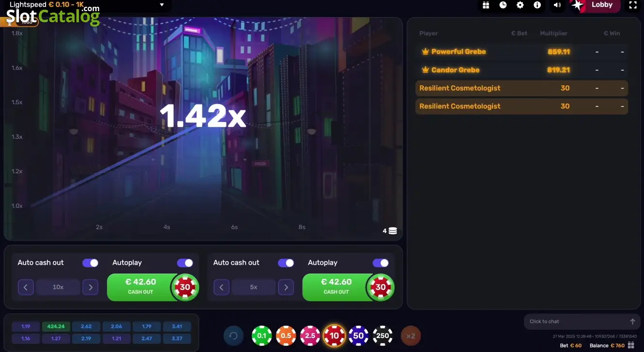Image resolution: width=644 pixels, height=352 pixels.
Task: Disable right panel Autoplay switch
Action: [x=381, y=263]
